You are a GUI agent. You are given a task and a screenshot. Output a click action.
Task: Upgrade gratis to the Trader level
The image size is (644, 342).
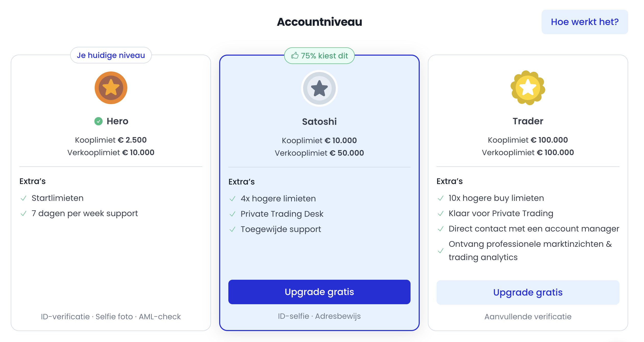[528, 292]
